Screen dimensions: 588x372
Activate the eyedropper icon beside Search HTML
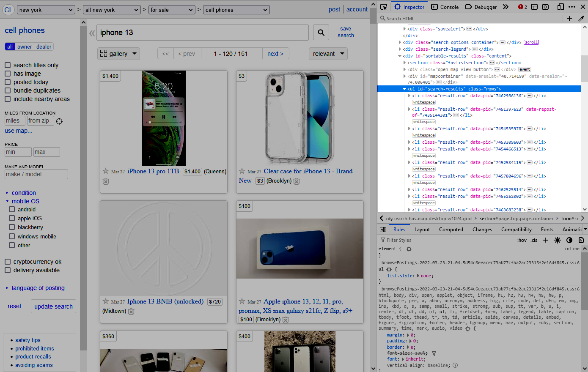coord(582,19)
